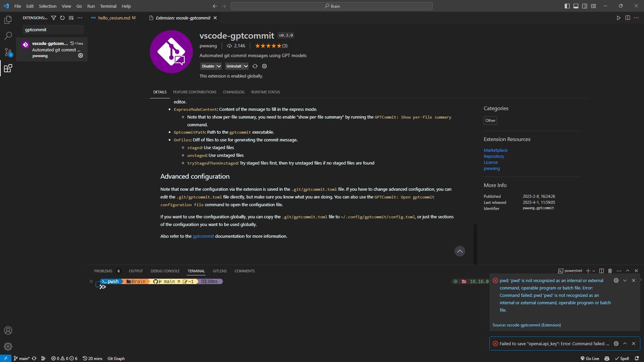Collapse the pwd error notification
Image resolution: width=644 pixels, height=362 pixels.
pos(625,280)
